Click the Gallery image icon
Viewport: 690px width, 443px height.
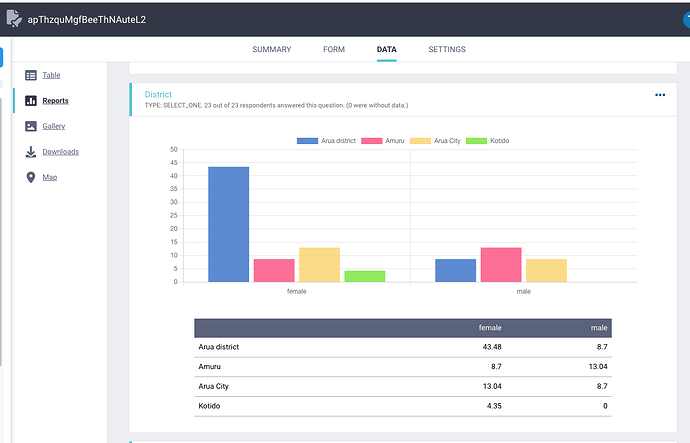click(31, 126)
